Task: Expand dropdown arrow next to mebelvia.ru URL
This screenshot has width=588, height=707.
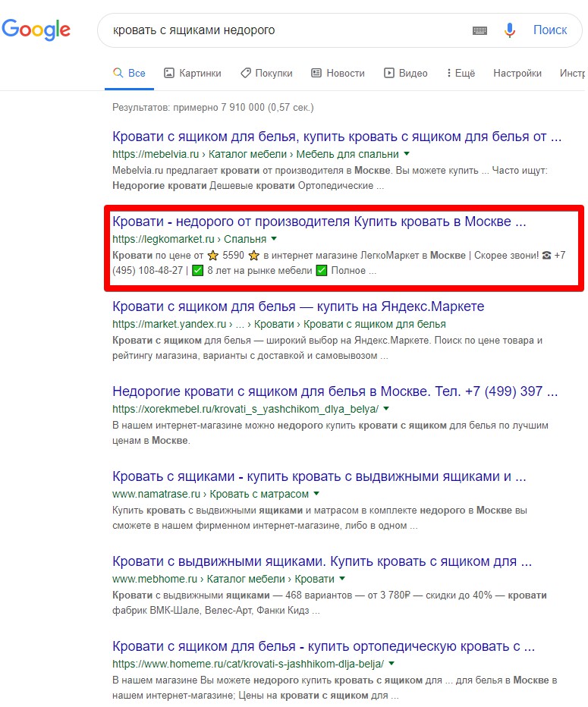Action: coord(407,154)
